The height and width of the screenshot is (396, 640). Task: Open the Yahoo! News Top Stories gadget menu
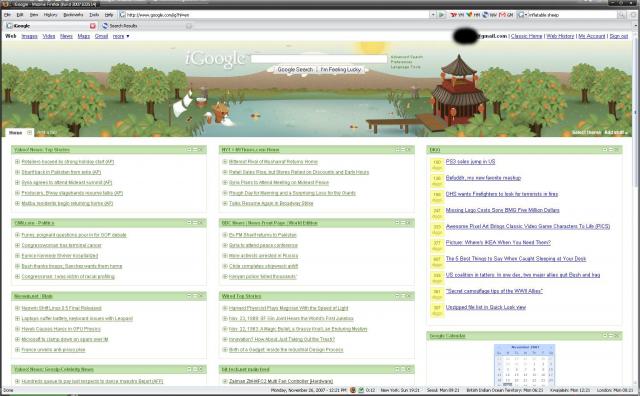(x=189, y=150)
